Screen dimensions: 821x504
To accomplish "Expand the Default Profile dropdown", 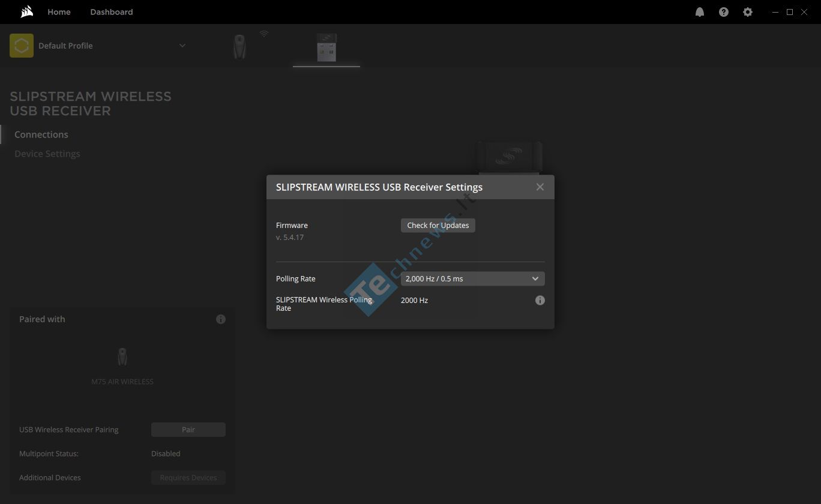I will 182,46.
